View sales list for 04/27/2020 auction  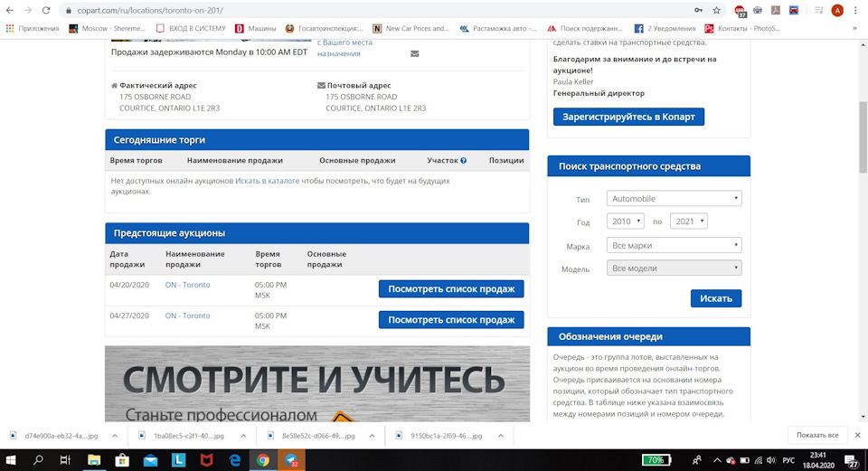[451, 320]
